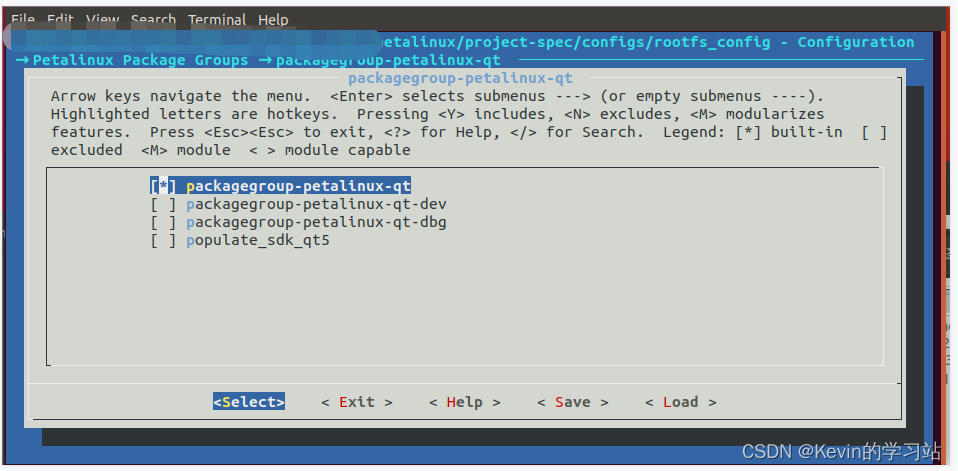Enable the packagegroup-petalinux-qt-dbg checkbox
Screen dimensions: 958x471
pyautogui.click(x=163, y=222)
